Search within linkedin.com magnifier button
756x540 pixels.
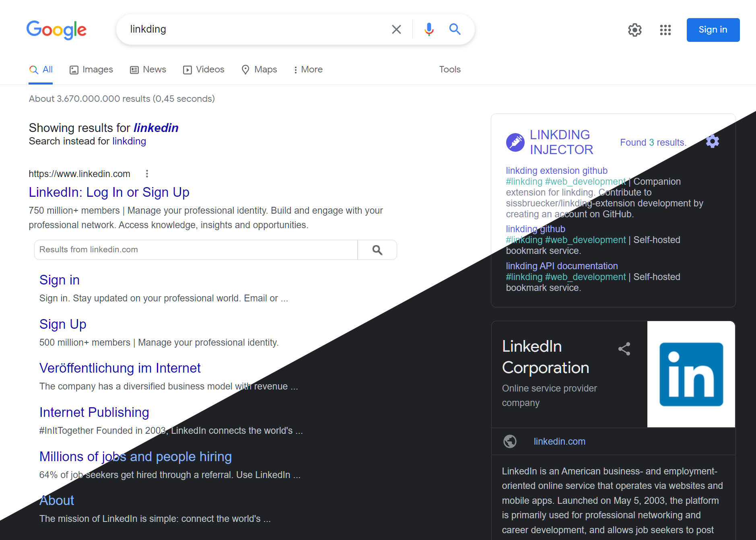[377, 250]
